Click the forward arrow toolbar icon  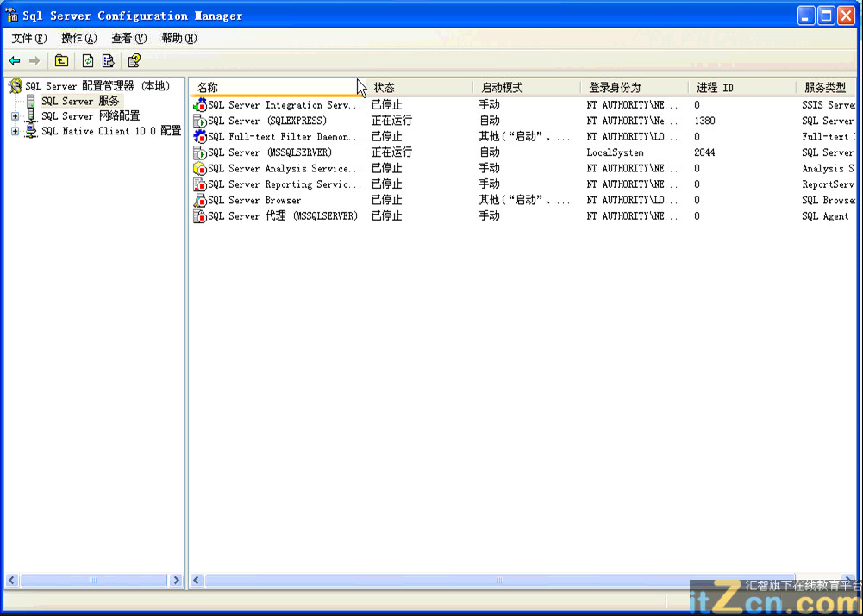pos(34,60)
